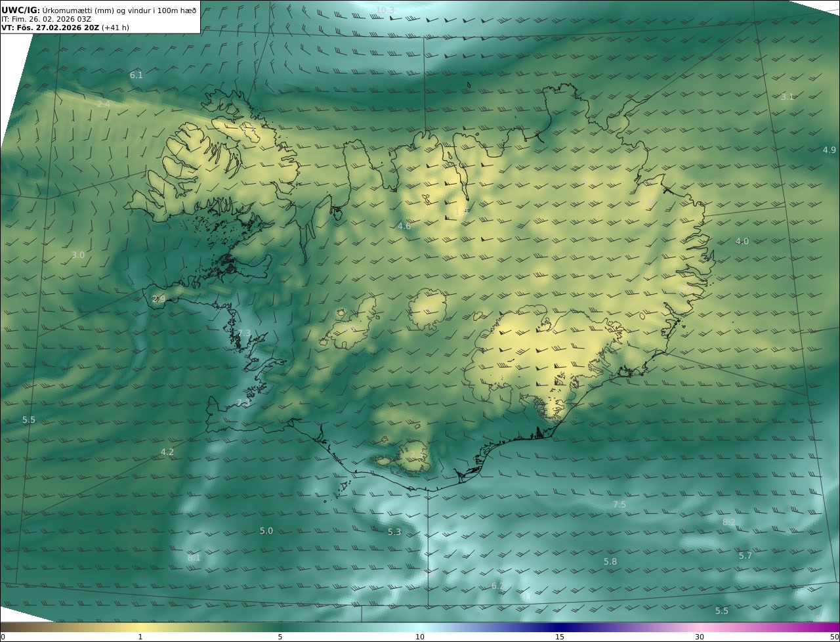The width and height of the screenshot is (840, 642).
Task: Click the 3.1 value on the map
Action: click(x=787, y=96)
